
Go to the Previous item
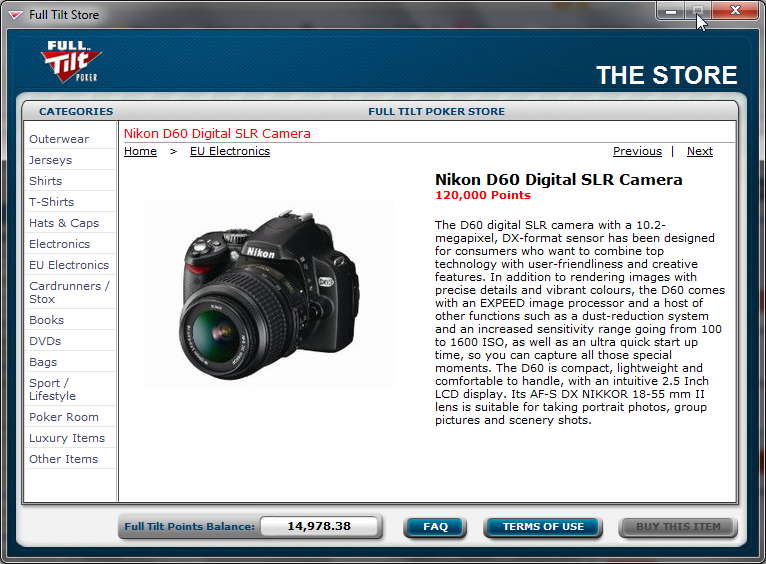coord(637,151)
